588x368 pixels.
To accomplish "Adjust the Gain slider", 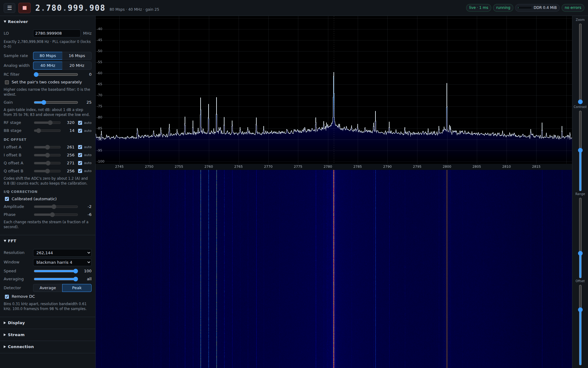I will click(x=56, y=102).
